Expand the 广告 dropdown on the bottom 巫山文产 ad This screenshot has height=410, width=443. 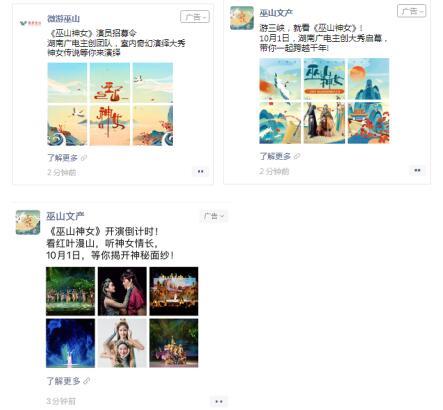pos(214,216)
